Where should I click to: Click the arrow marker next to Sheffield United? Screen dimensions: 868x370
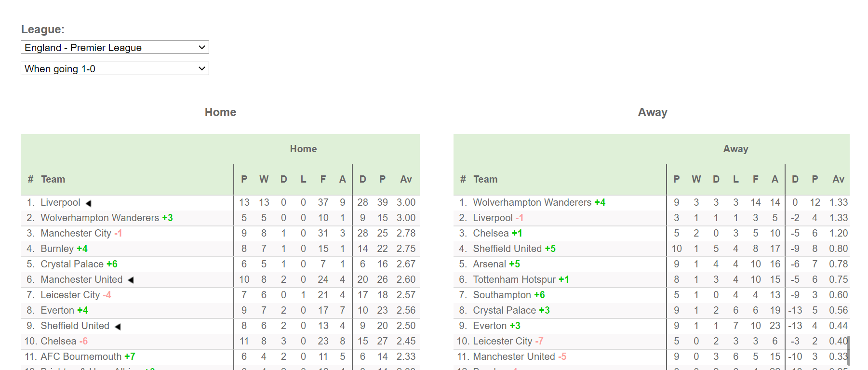click(118, 327)
